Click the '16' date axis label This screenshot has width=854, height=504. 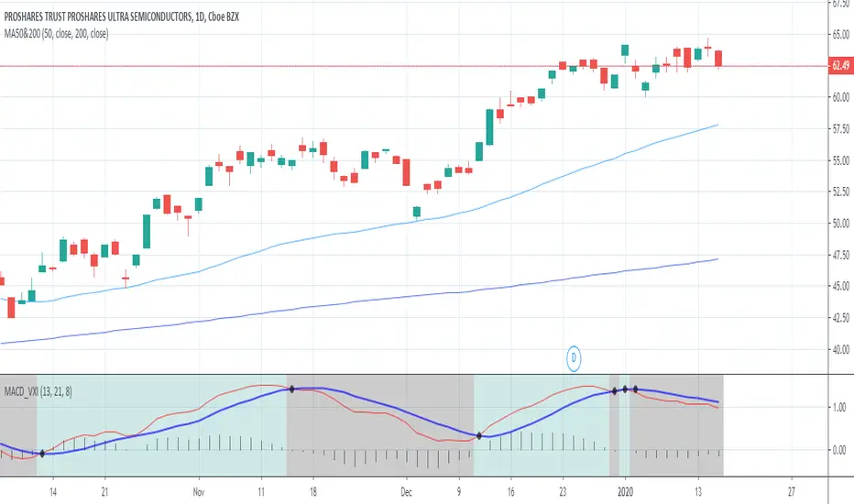(x=510, y=492)
